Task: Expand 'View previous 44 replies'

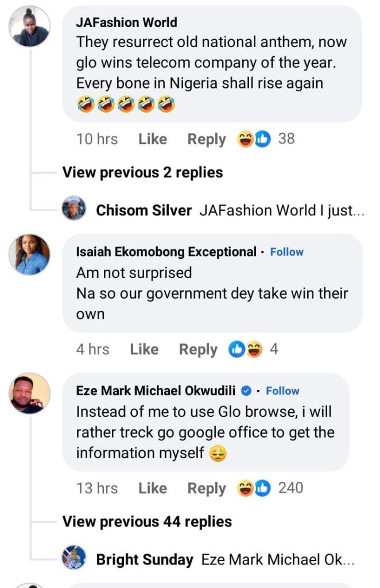Action: click(147, 521)
